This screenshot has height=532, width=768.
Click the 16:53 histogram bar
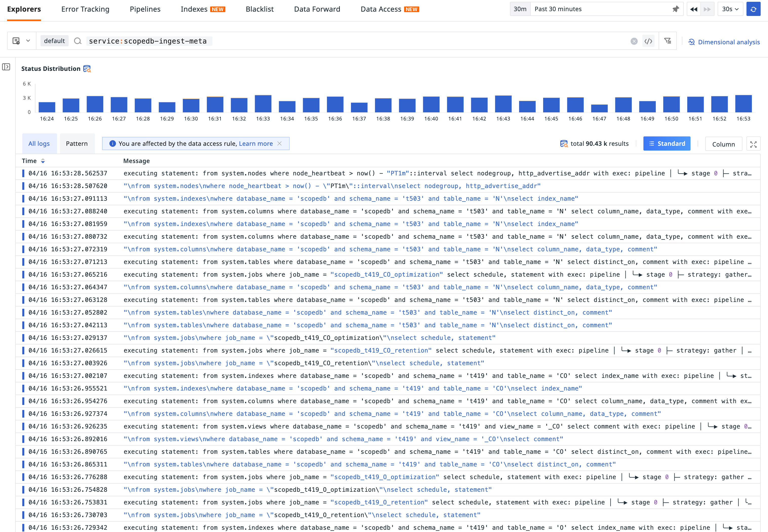pyautogui.click(x=743, y=104)
